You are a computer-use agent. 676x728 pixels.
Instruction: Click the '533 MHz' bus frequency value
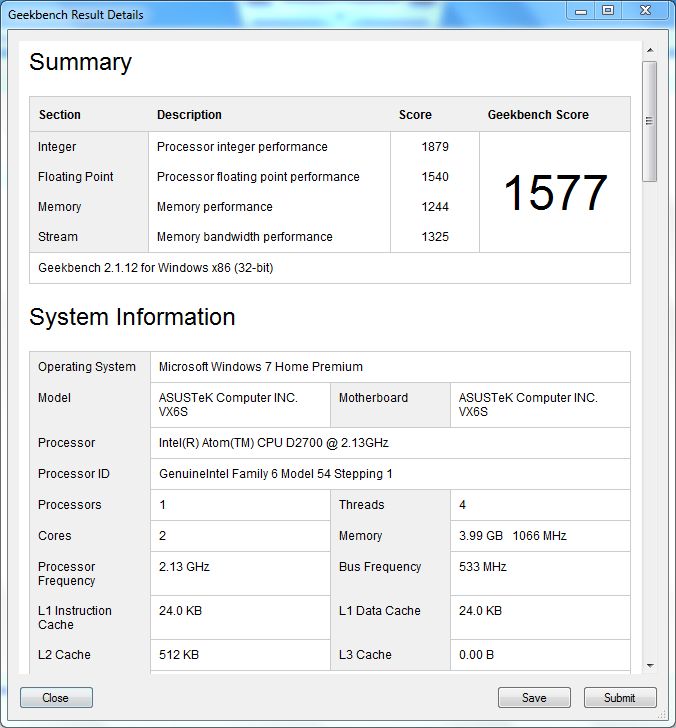tap(482, 567)
